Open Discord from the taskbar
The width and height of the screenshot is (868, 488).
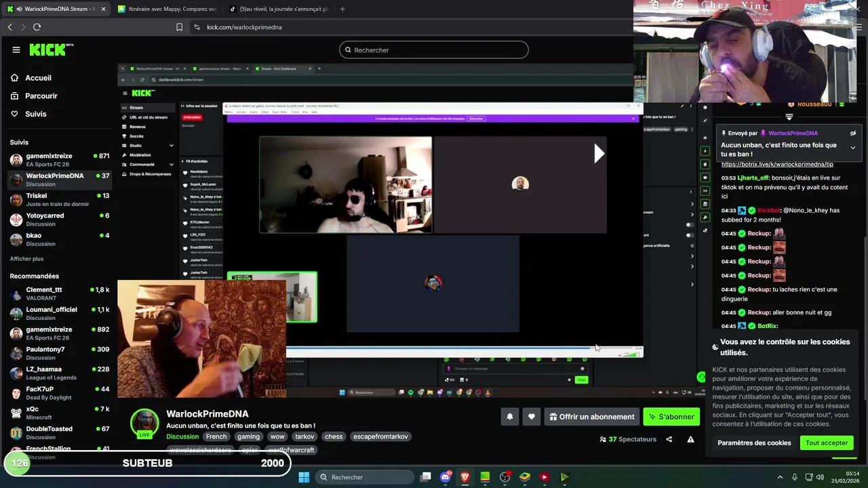[x=446, y=477]
